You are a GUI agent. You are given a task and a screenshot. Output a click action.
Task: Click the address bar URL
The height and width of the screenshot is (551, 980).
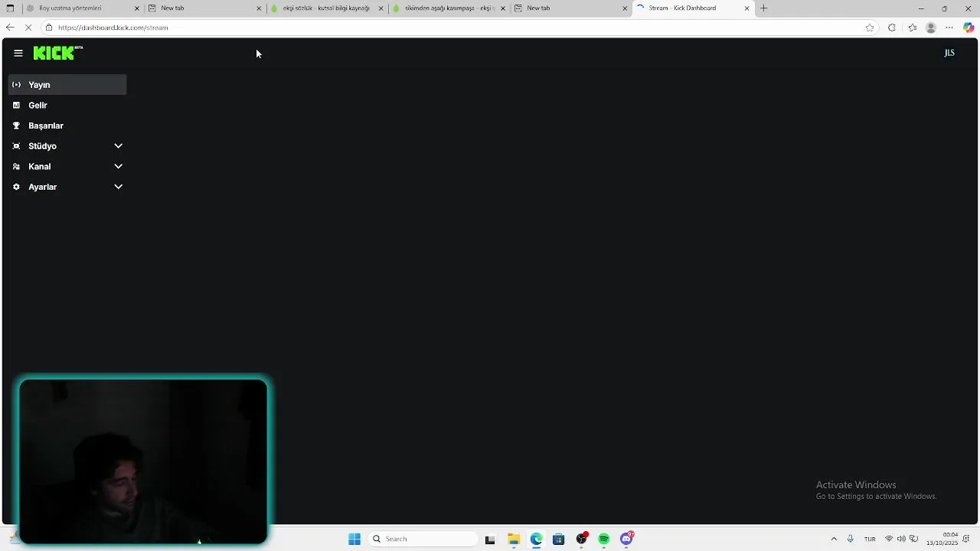(x=113, y=28)
